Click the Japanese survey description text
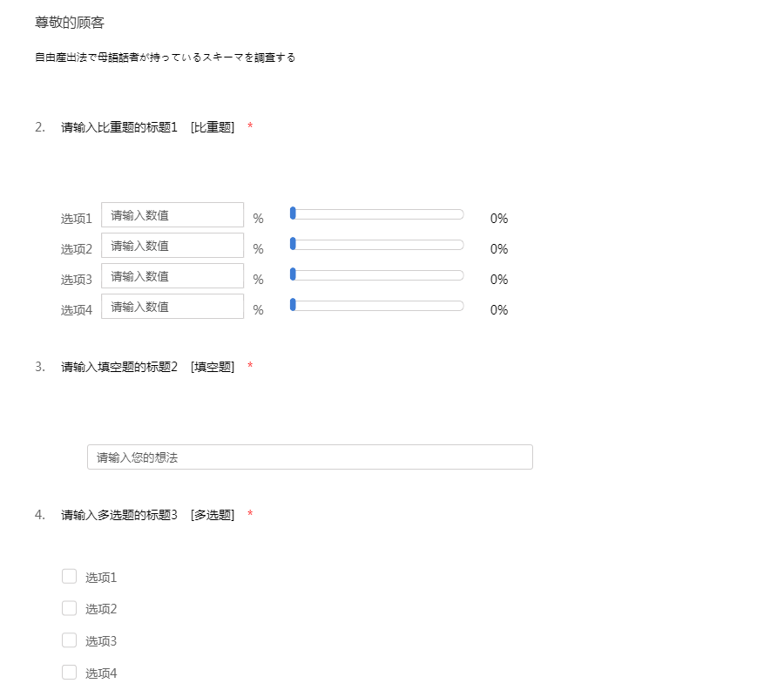The width and height of the screenshot is (784, 697). coord(165,58)
